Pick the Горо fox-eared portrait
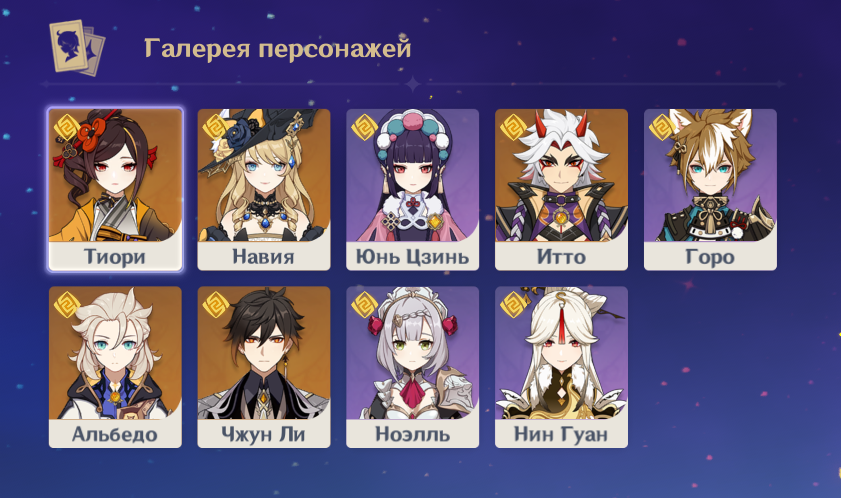Screen dimensions: 841x498 (x=710, y=175)
